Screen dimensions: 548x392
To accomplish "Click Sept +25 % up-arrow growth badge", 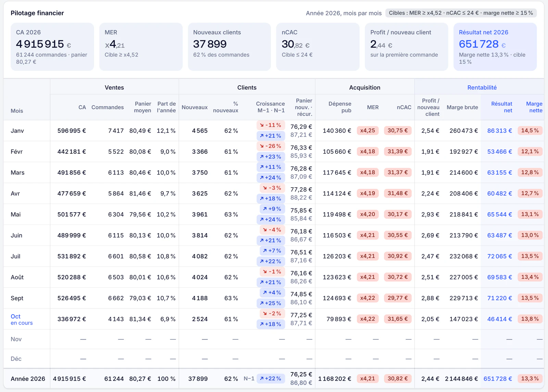I will (271, 303).
